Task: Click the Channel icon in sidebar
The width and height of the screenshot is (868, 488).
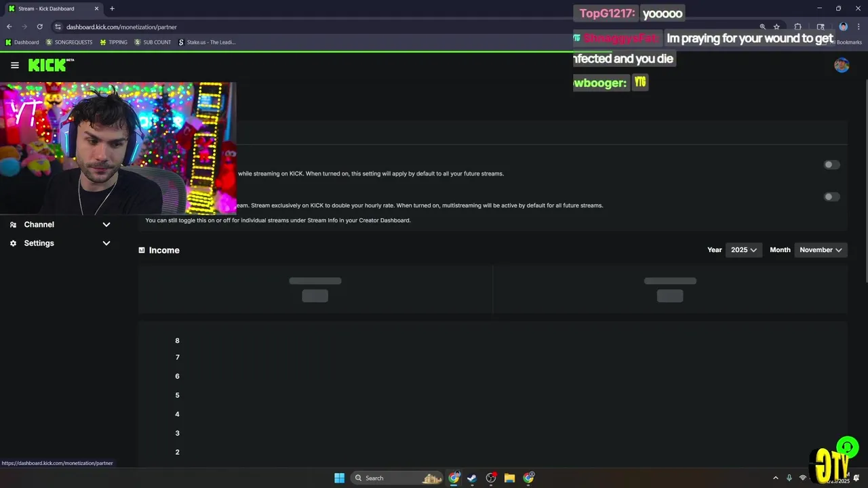Action: click(13, 224)
